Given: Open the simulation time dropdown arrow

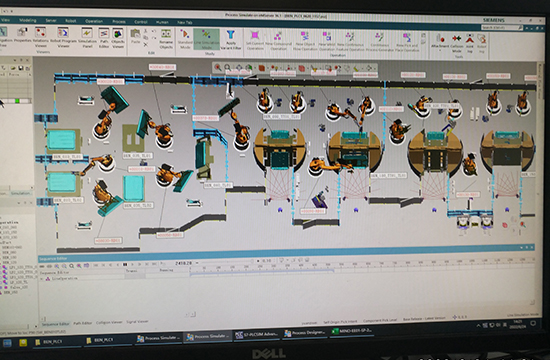Looking at the screenshot, I should 197,263.
